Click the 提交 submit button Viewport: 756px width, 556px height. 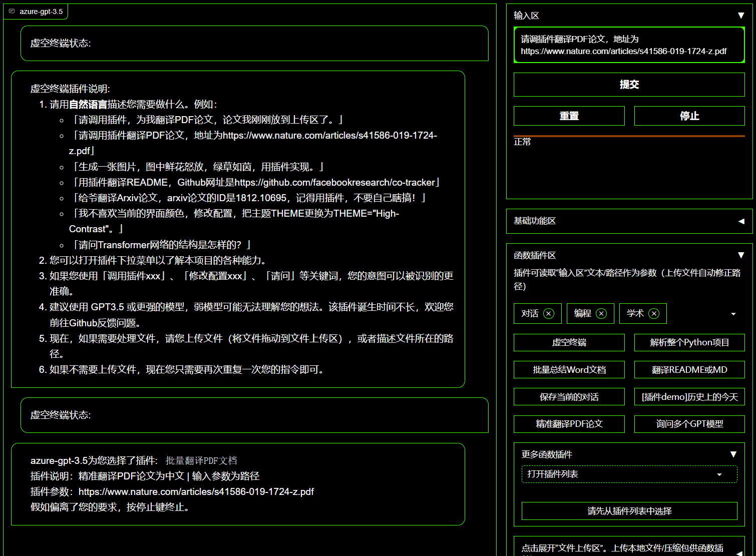point(629,85)
